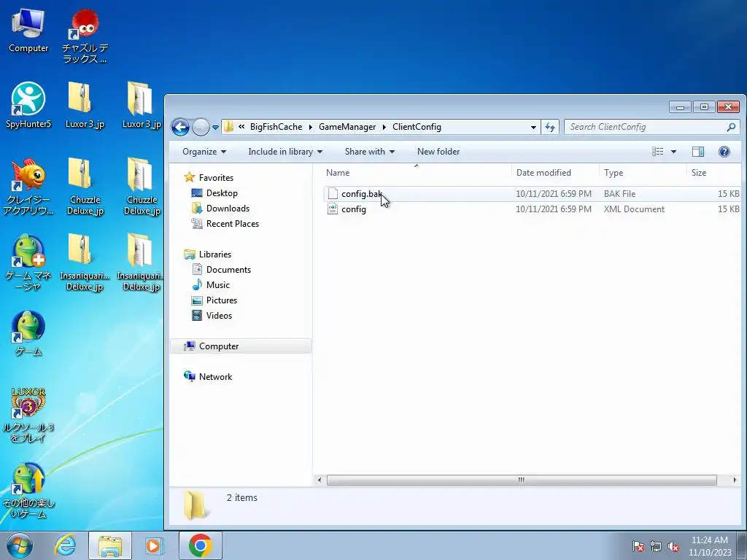Sort by the Date modified column header
The width and height of the screenshot is (747, 560).
(555, 172)
